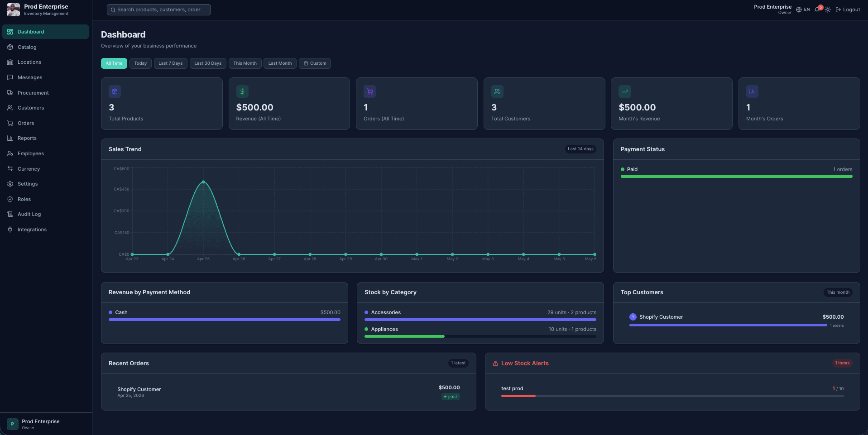
Task: Click Orders (All Time) cart card icon
Action: pyautogui.click(x=370, y=91)
